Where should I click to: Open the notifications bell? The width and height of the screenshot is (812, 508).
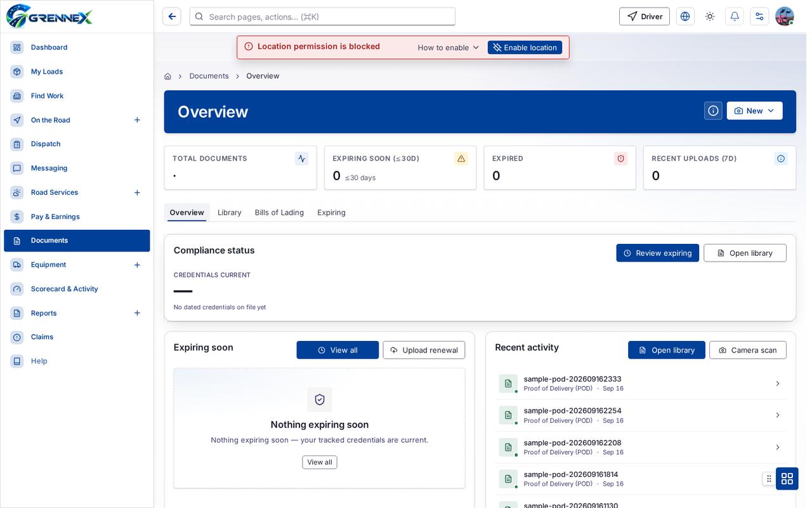click(x=735, y=17)
